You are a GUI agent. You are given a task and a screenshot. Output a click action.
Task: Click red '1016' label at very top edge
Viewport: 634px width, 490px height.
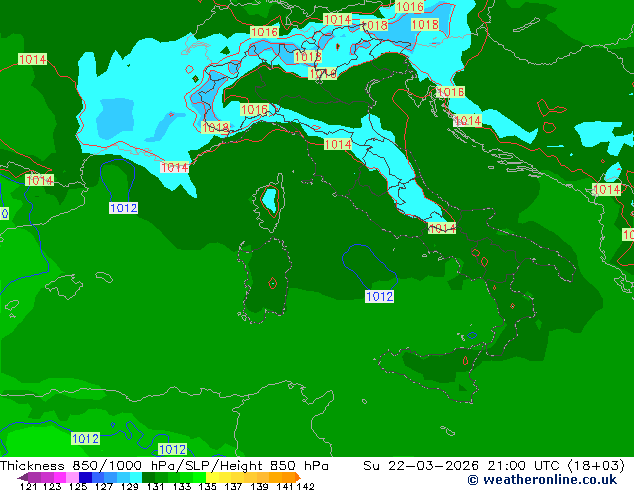point(410,6)
